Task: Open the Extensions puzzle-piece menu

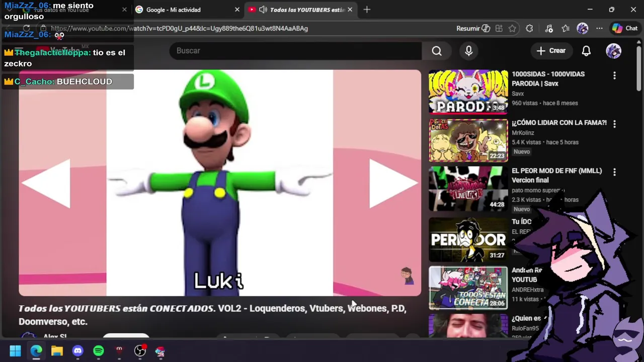Action: [x=529, y=29]
